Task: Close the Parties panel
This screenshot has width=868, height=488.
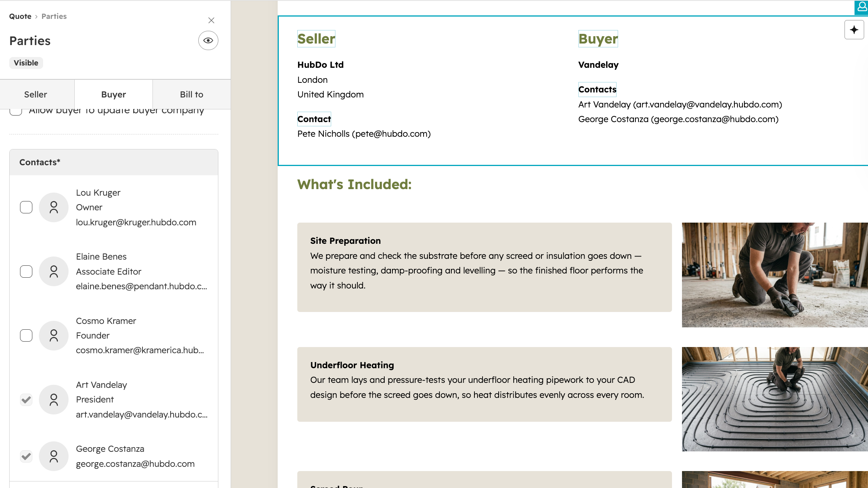Action: (x=211, y=20)
